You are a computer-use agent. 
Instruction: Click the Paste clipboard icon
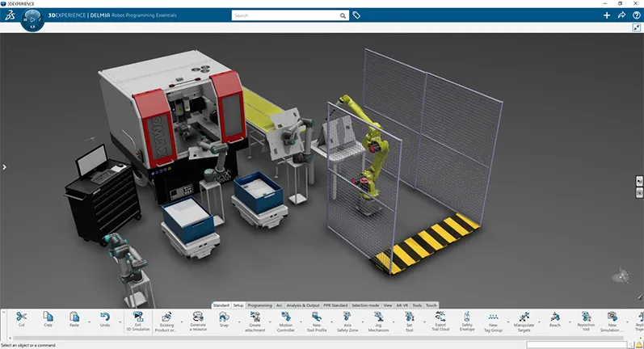pyautogui.click(x=74, y=317)
